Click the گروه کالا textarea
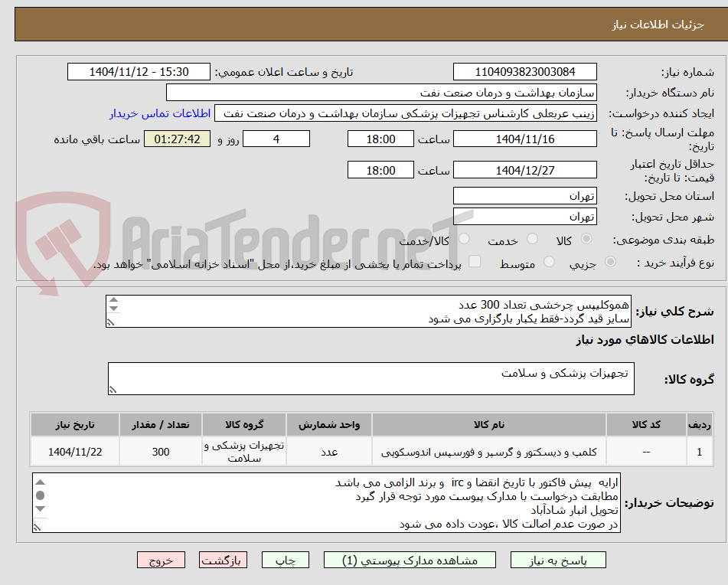 pyautogui.click(x=371, y=379)
